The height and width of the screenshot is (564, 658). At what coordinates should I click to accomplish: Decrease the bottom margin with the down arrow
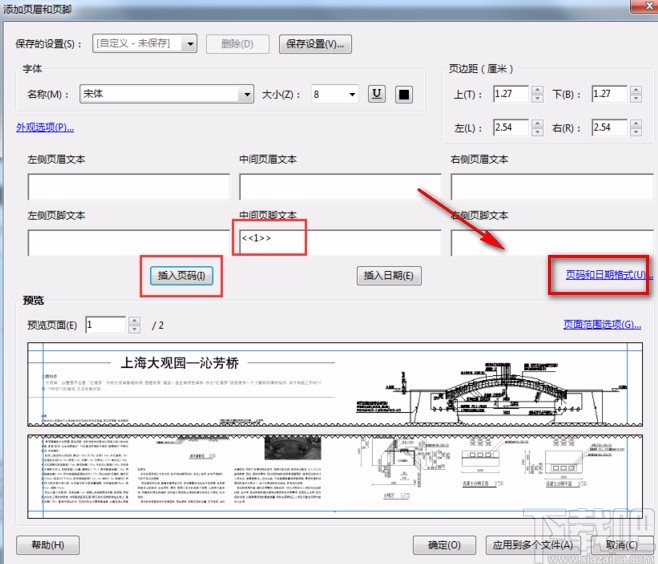[x=636, y=98]
